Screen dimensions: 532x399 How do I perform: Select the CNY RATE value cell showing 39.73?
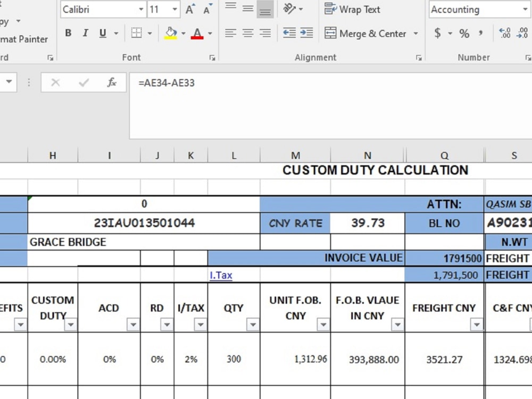pos(367,223)
